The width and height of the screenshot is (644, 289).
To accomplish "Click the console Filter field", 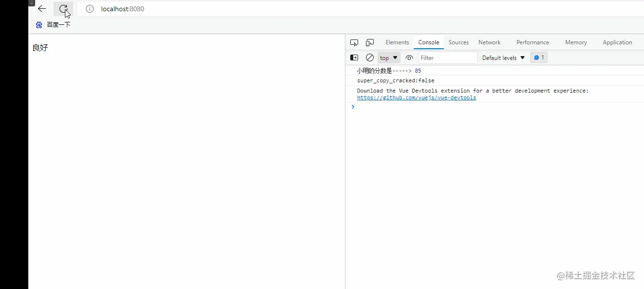I will (x=447, y=58).
